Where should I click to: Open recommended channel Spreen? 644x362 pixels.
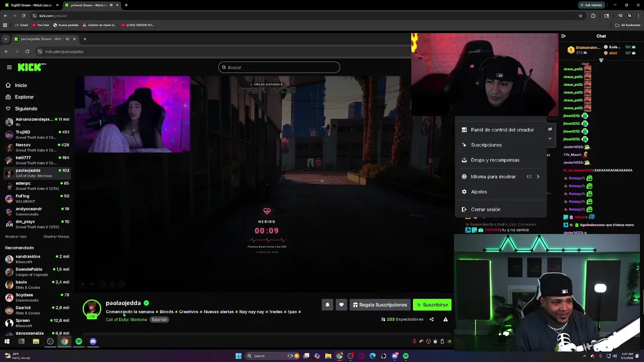pyautogui.click(x=37, y=323)
